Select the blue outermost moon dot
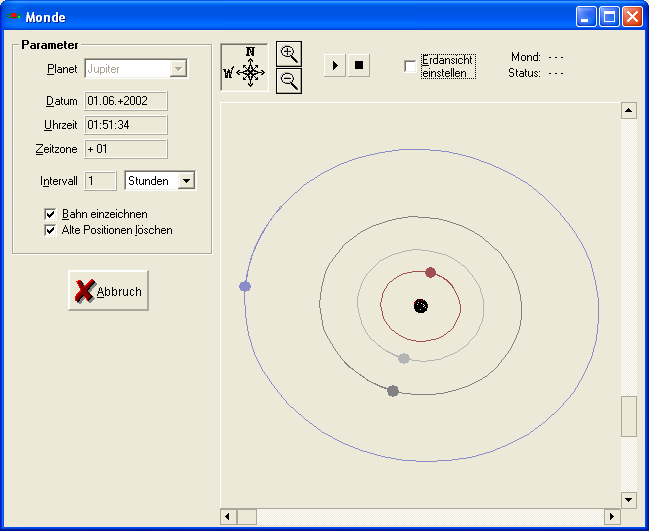 point(245,286)
